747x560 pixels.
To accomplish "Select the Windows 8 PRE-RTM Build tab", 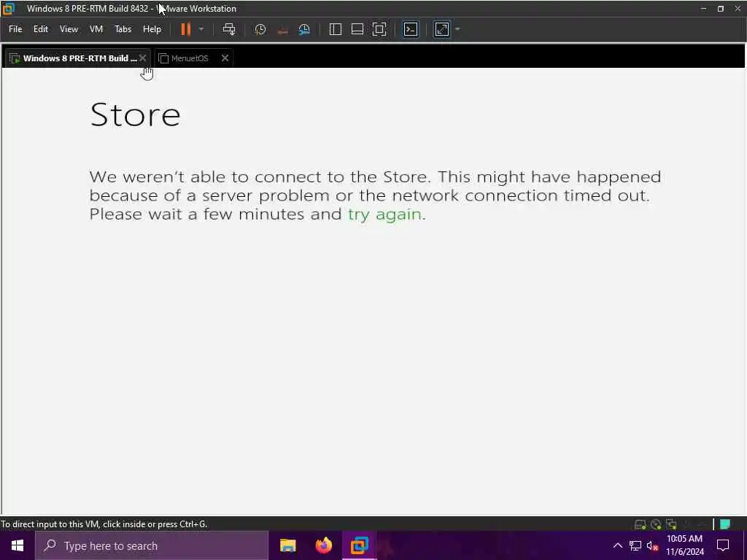I will point(76,58).
